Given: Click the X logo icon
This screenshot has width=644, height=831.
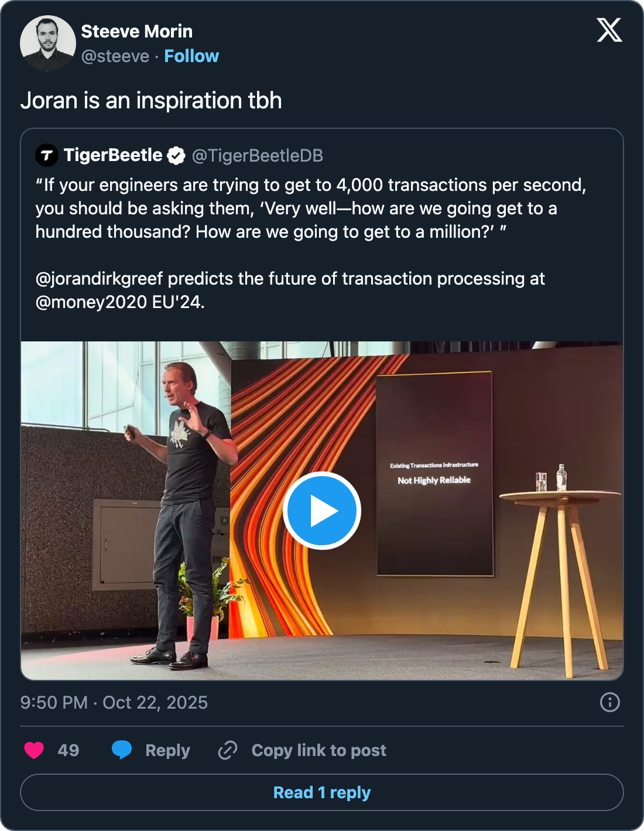Looking at the screenshot, I should click(609, 30).
